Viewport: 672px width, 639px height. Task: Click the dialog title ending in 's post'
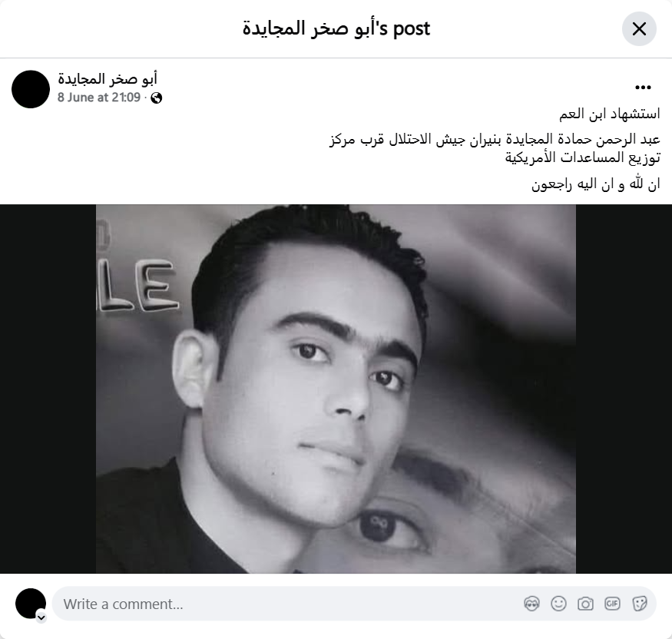(x=336, y=28)
